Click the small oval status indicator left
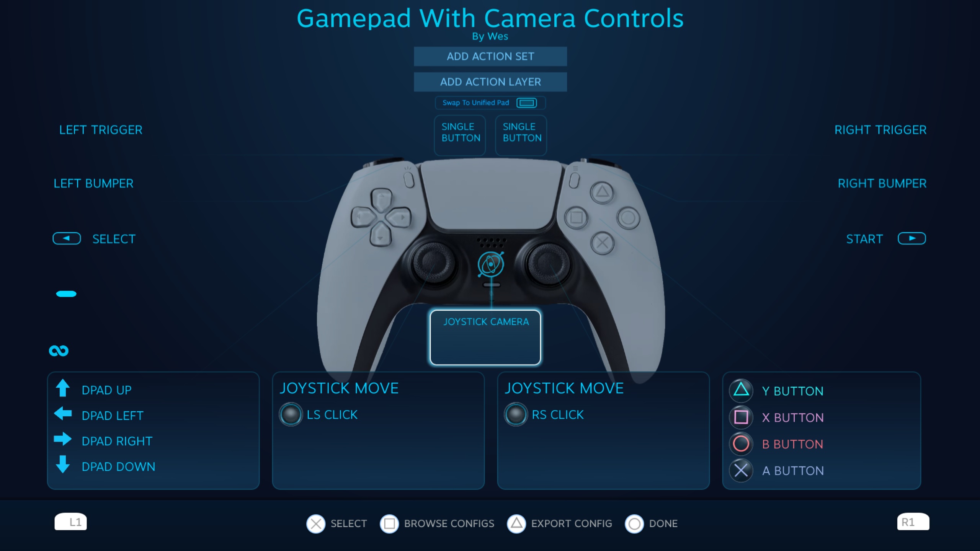Image resolution: width=980 pixels, height=551 pixels. [x=66, y=293]
